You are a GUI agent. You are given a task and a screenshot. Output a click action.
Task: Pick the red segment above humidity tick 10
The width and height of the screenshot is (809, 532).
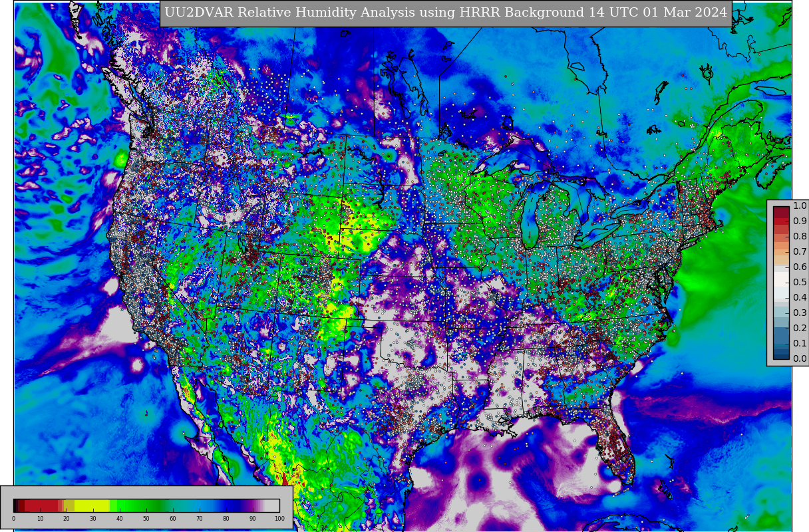coord(40,505)
